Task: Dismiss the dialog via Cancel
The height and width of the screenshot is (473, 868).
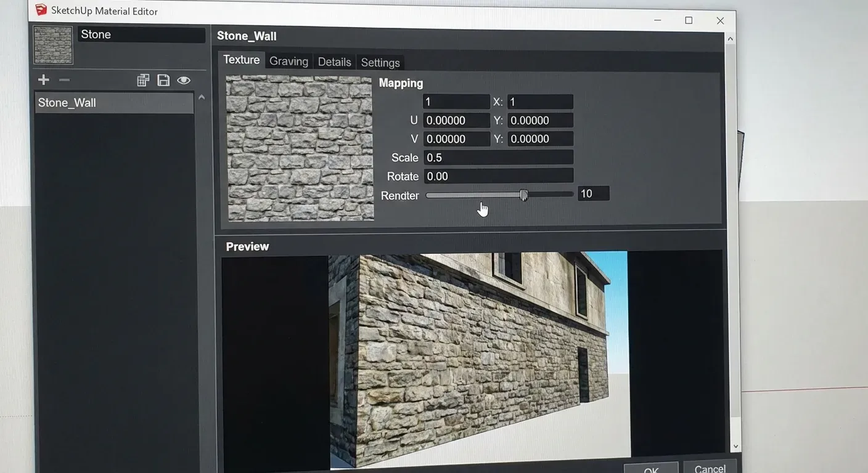Action: click(709, 468)
